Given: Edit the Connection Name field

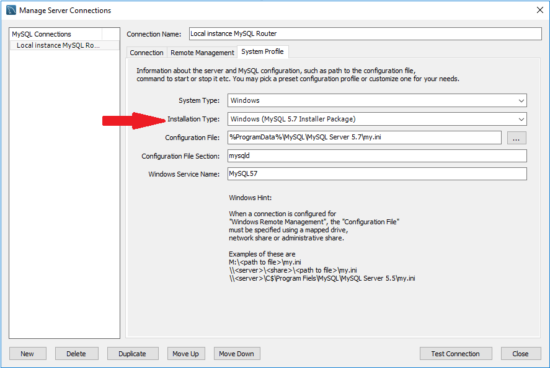Looking at the screenshot, I should point(365,34).
